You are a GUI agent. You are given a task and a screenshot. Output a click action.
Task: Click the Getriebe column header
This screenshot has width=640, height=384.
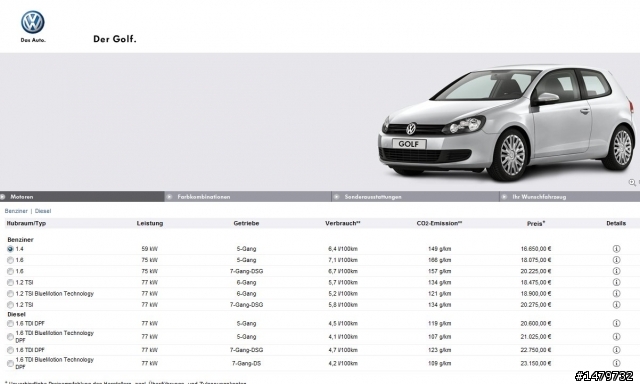point(246,223)
